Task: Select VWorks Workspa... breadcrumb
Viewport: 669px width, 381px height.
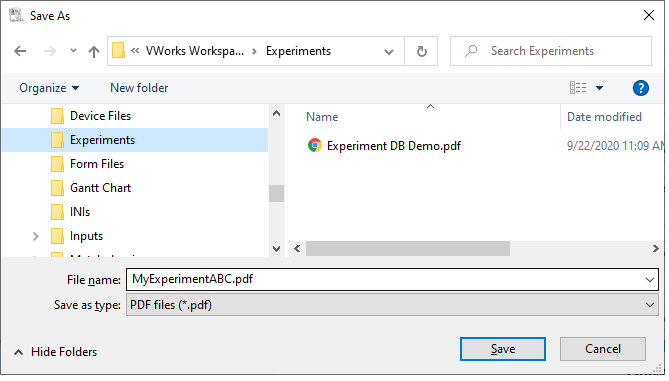Action: [x=195, y=51]
